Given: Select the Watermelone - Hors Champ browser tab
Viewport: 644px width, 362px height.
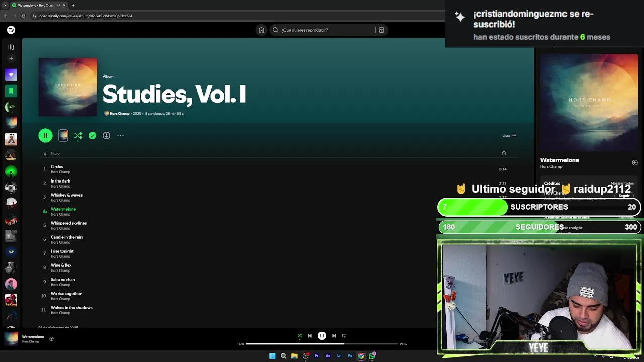Looking at the screenshot, I should (x=39, y=5).
